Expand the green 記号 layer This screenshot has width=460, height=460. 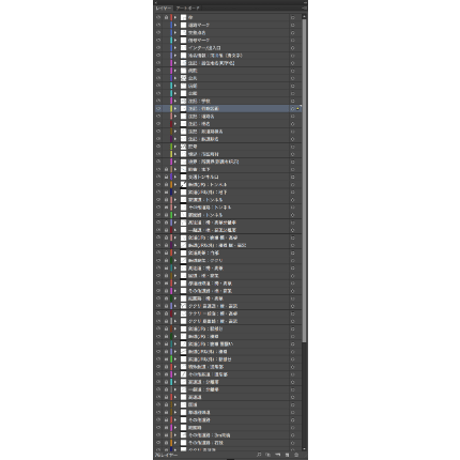tap(176, 147)
